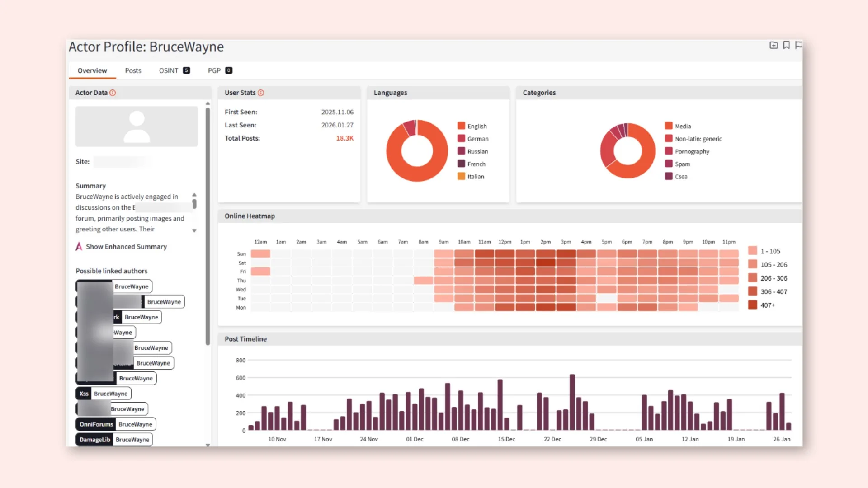
Task: Toggle Pornography category legend entry
Action: point(692,151)
